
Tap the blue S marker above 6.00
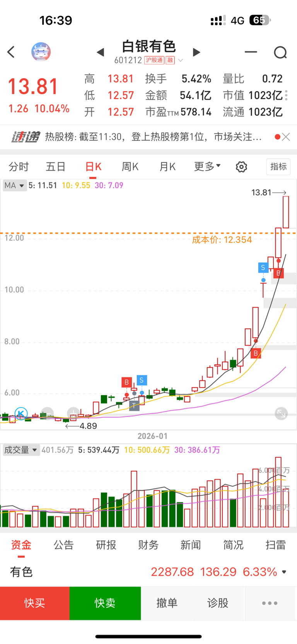[x=142, y=380]
